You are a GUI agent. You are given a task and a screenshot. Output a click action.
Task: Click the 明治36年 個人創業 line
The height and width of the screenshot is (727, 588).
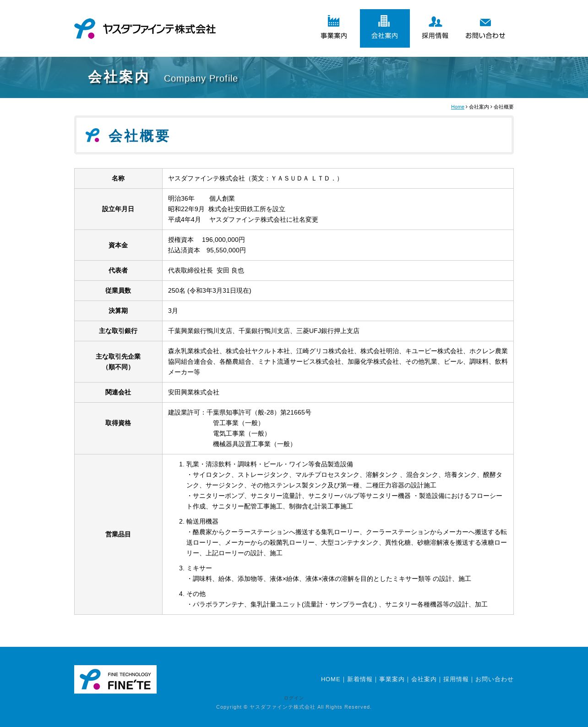click(x=201, y=199)
